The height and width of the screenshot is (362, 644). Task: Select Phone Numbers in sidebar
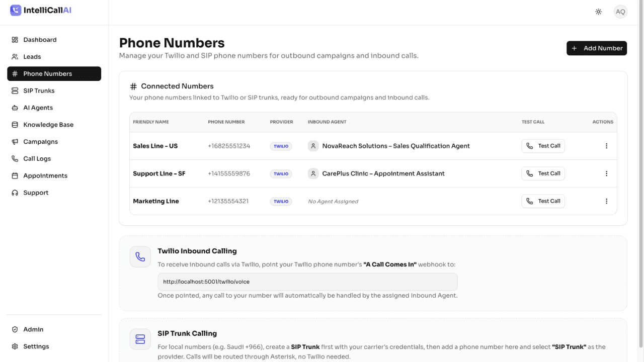click(54, 74)
